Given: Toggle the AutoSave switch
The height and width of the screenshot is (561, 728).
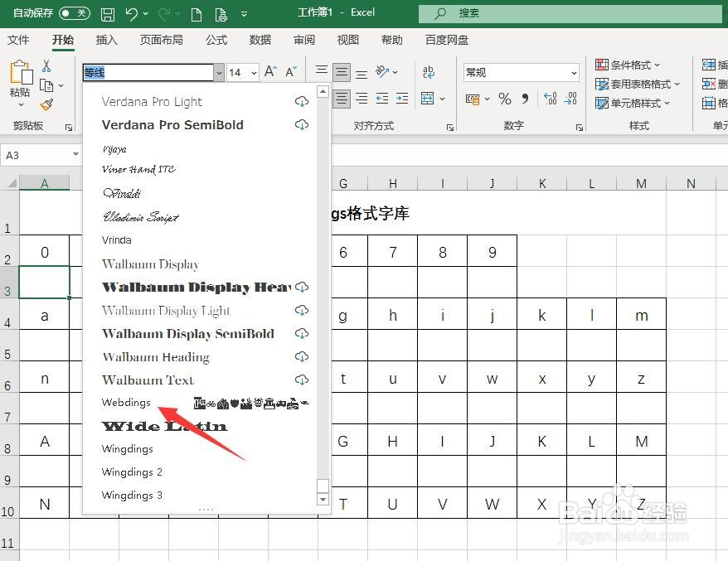Looking at the screenshot, I should pos(75,13).
